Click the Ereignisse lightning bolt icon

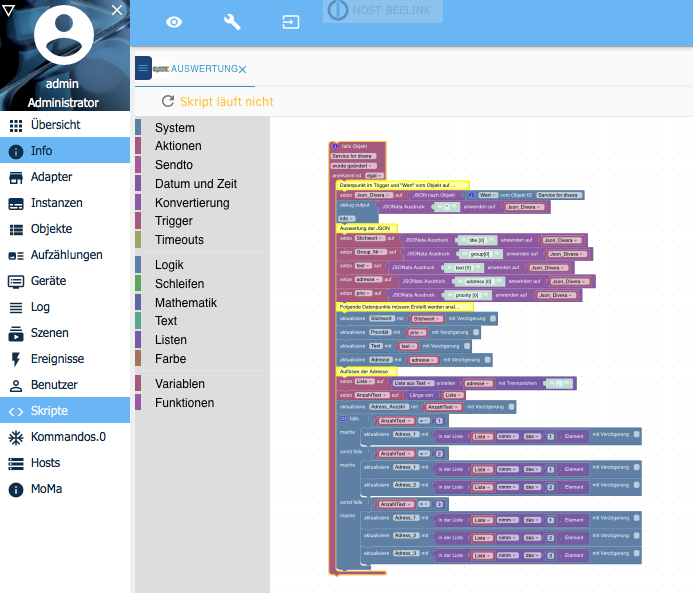(15, 359)
